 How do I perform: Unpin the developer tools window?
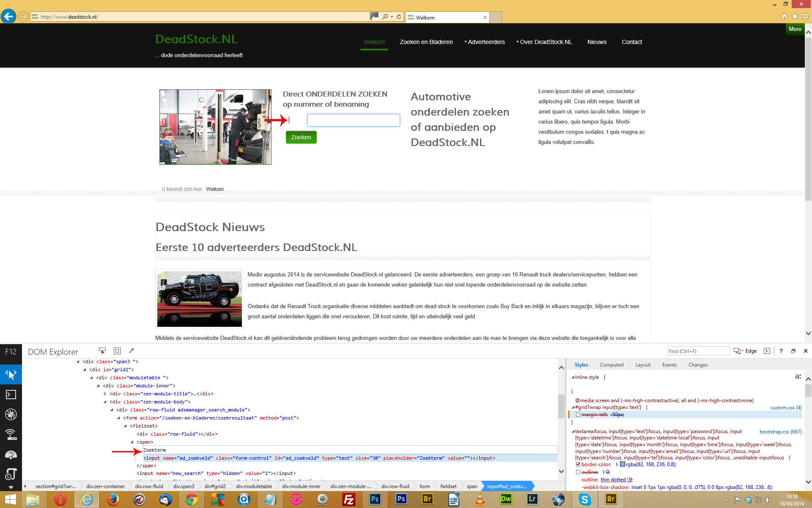(793, 351)
